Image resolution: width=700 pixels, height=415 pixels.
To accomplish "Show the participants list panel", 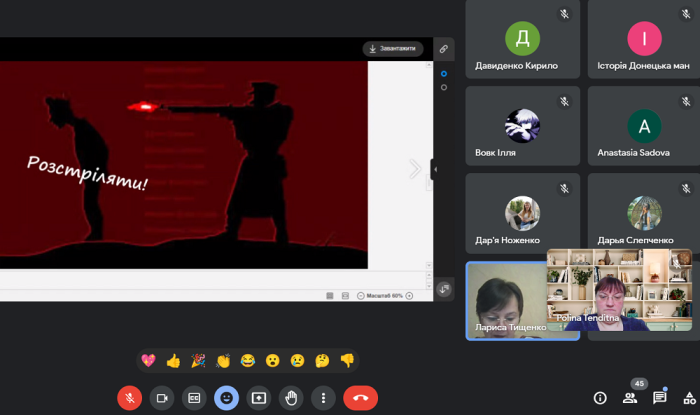I will click(x=630, y=397).
